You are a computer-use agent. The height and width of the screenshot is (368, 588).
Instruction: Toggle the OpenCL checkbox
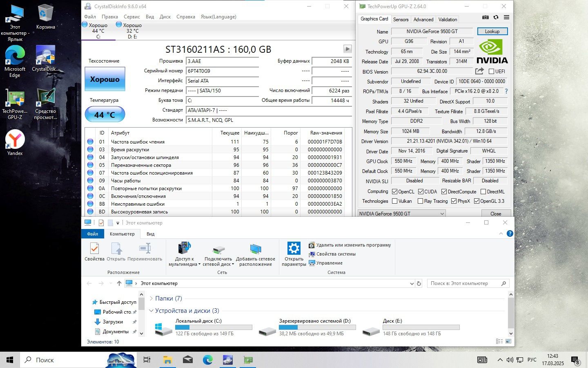(394, 191)
